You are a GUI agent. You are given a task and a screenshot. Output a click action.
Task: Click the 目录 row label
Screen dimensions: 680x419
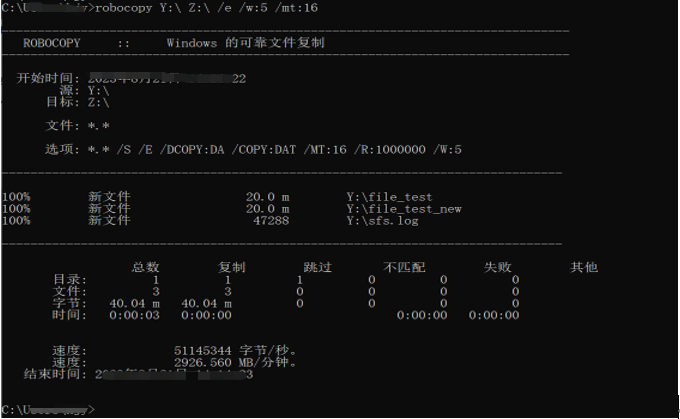69,279
